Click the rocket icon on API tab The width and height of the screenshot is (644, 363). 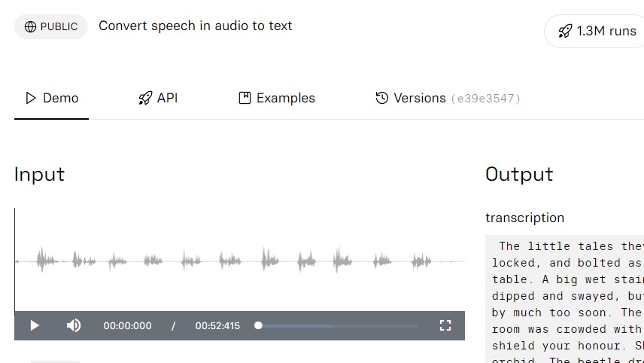coord(145,98)
